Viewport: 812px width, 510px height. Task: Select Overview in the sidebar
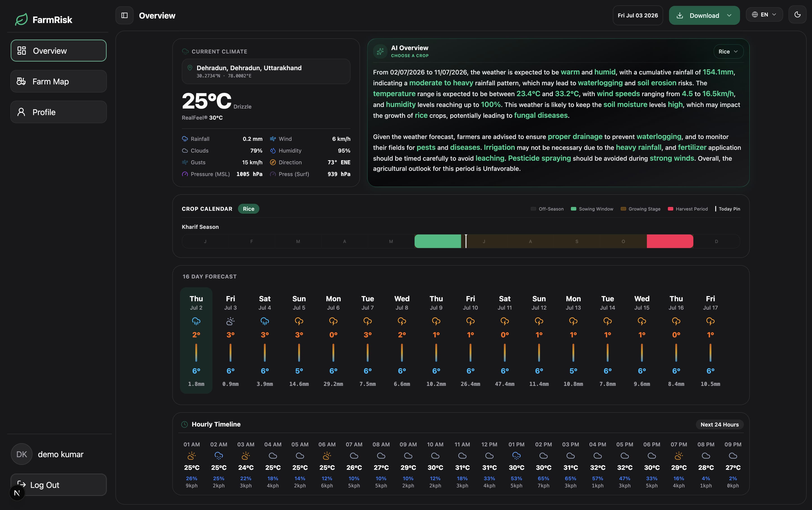click(59, 51)
